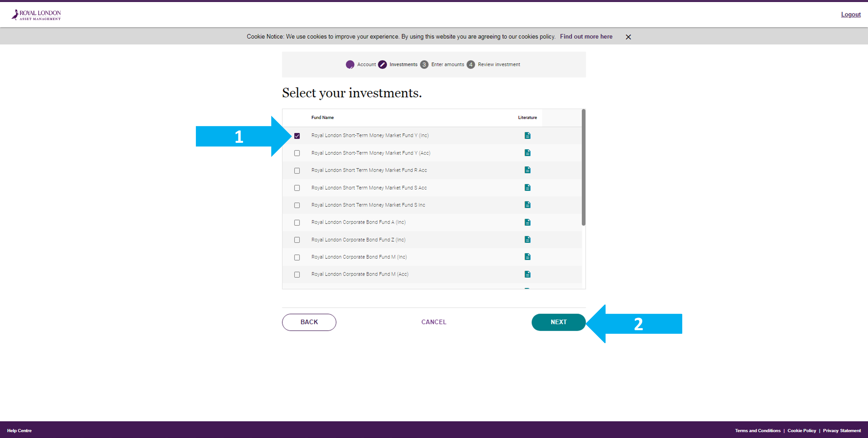Cancel the investment selection
This screenshot has width=868, height=438.
click(434, 322)
